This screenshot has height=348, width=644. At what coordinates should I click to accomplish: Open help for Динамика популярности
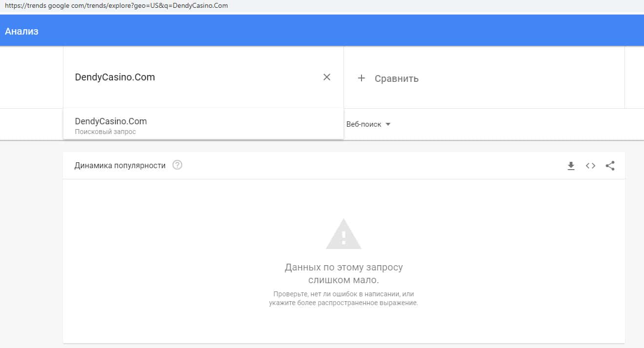click(x=178, y=165)
